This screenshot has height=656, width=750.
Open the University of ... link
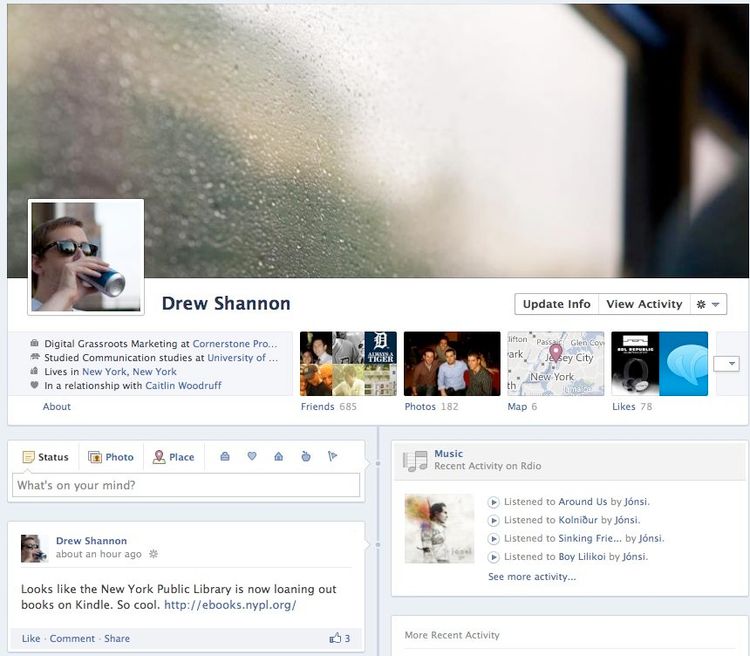(243, 357)
